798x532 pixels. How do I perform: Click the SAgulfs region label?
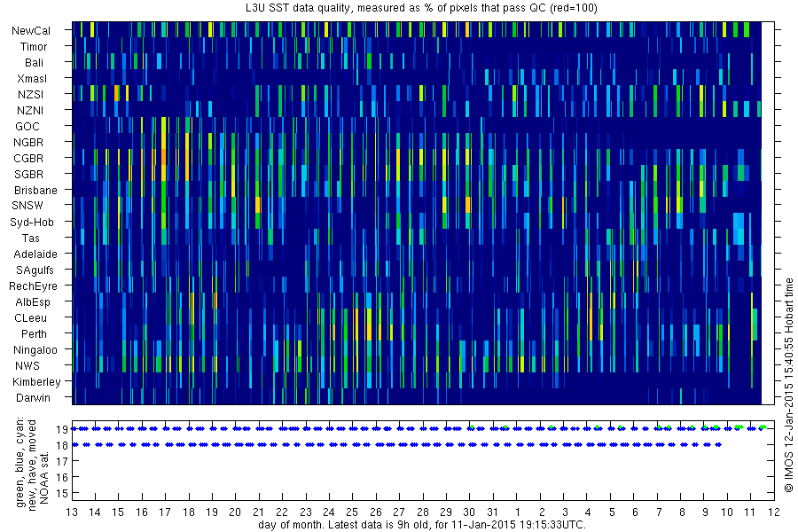(35, 270)
